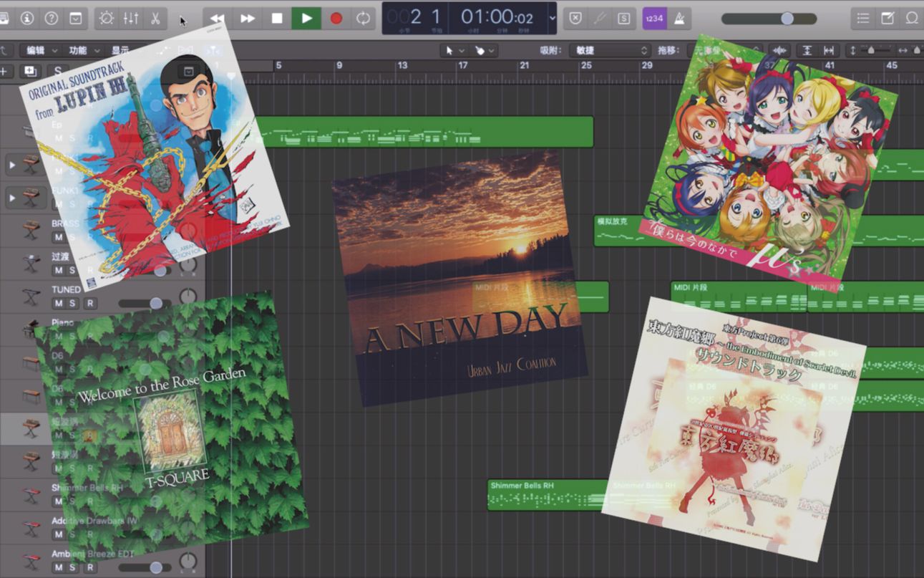
Task: Open the pointer tool dropdown
Action: point(454,50)
